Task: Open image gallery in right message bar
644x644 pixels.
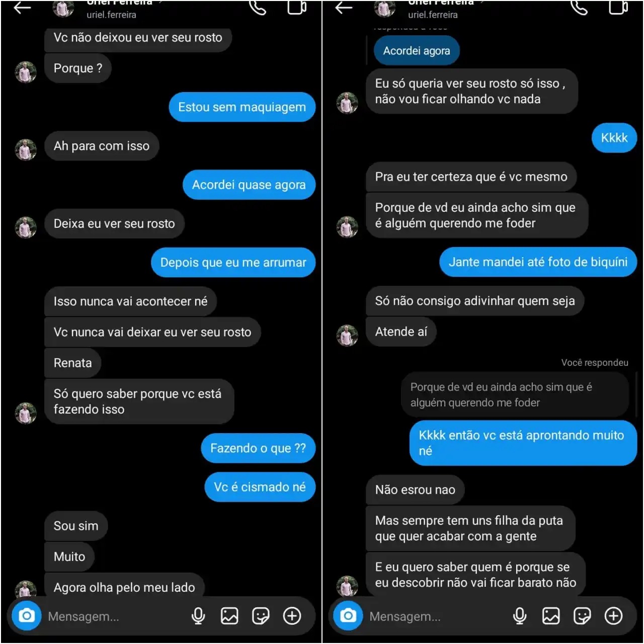Action: [551, 616]
